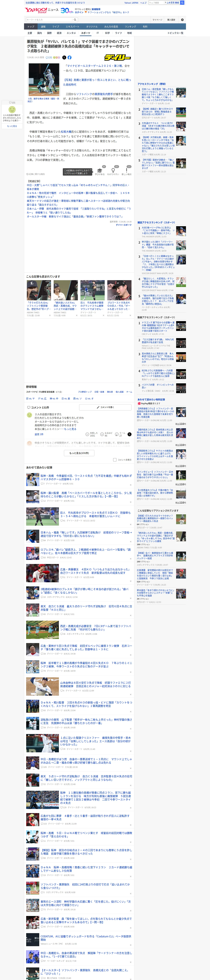Open the 【写真】高橋と栗原が若っ！ photo link
Screen dimensions: 210x980
pyautogui.click(x=97, y=82)
